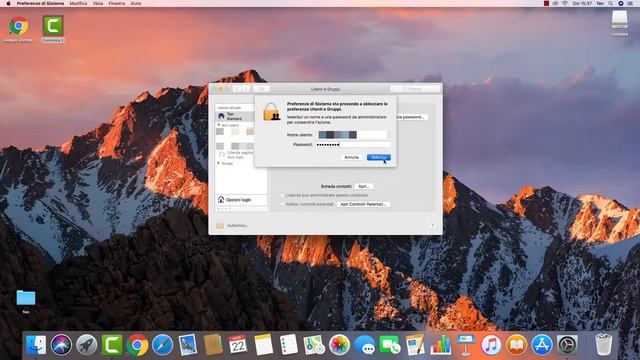Open the Trash in the Dock

(603, 345)
